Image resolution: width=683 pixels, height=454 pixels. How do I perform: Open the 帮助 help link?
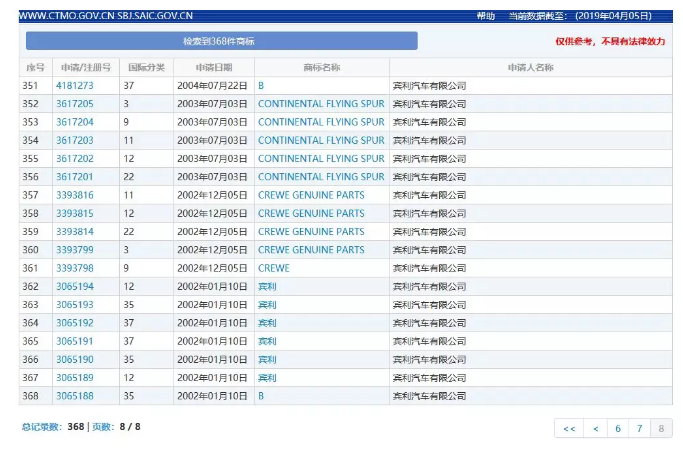point(485,17)
